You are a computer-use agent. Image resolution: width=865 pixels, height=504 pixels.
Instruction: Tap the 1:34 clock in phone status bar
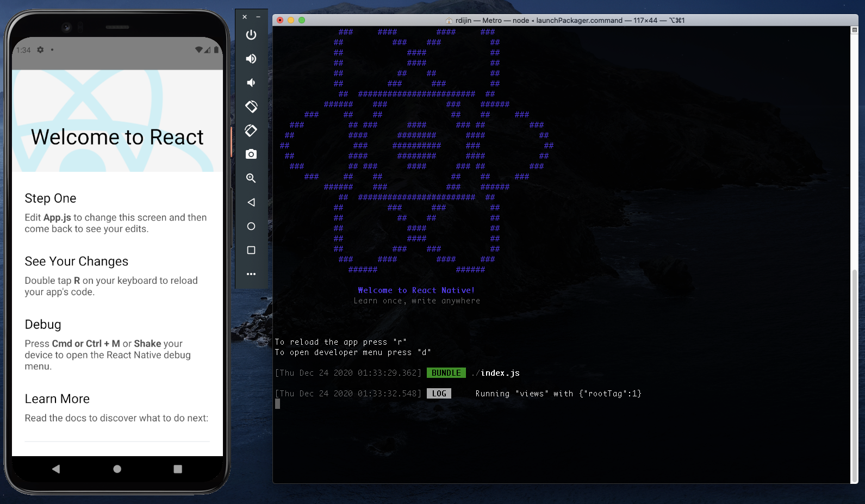pos(23,50)
